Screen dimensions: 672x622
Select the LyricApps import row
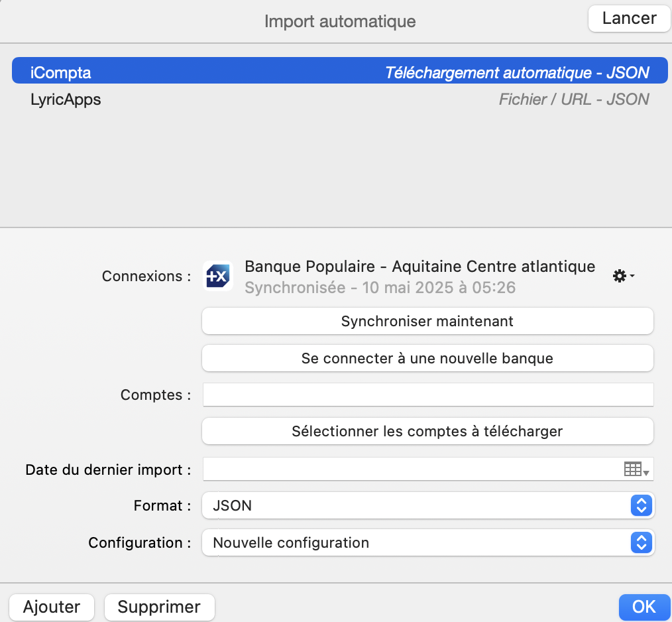[339, 99]
